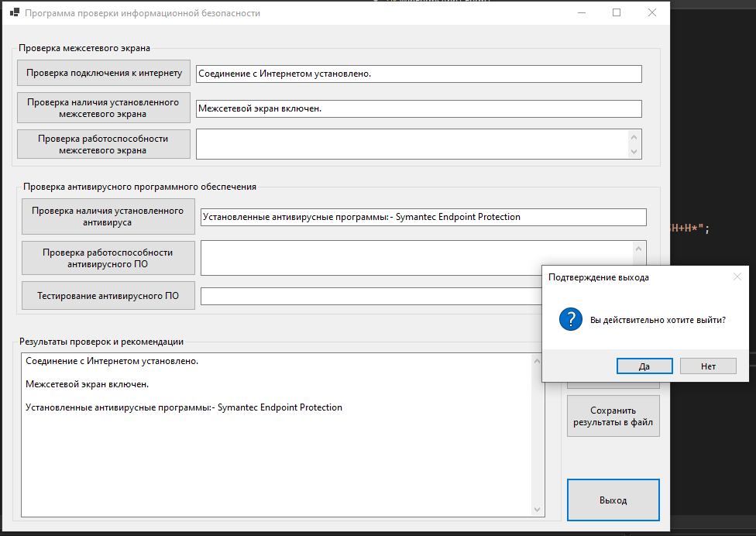
Task: Confirm exit with the Да button
Action: [644, 366]
